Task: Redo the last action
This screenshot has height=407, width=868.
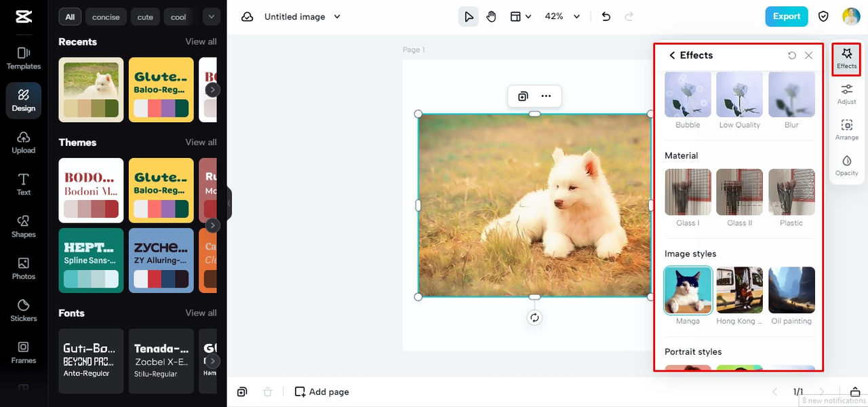Action: click(x=629, y=16)
